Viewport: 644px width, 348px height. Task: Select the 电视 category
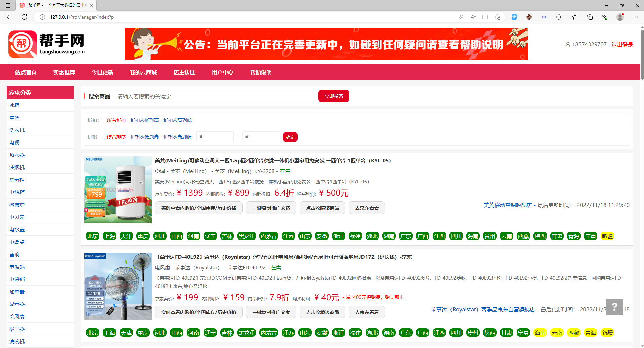[x=14, y=142]
